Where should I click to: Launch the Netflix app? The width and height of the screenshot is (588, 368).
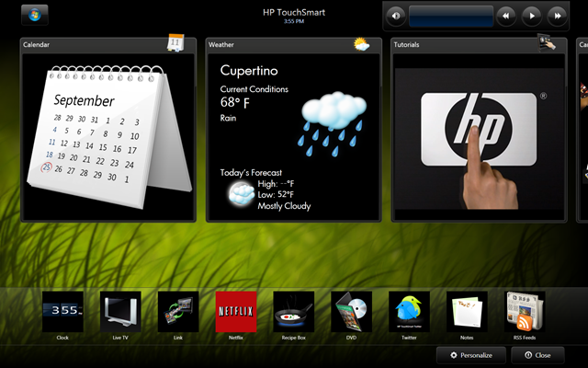pos(236,312)
